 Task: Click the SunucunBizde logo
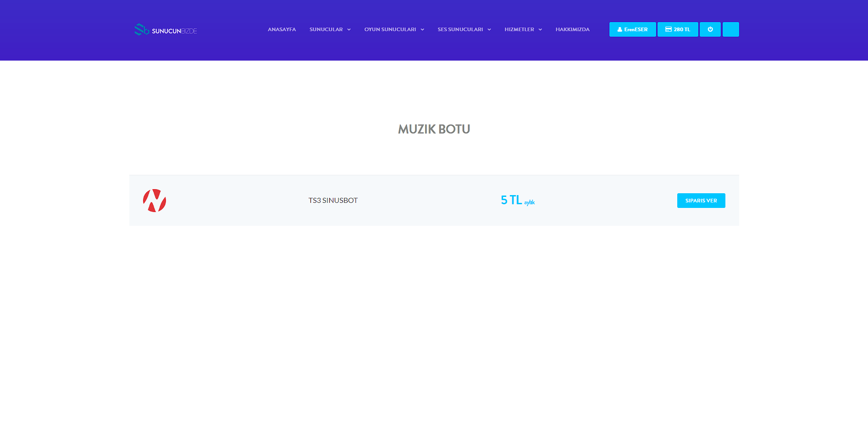pyautogui.click(x=166, y=30)
